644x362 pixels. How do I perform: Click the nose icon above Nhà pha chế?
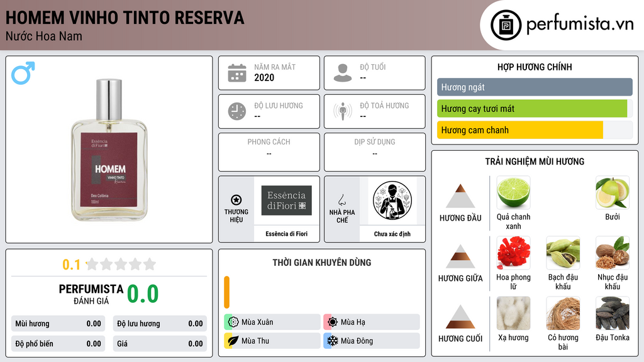[x=341, y=200]
